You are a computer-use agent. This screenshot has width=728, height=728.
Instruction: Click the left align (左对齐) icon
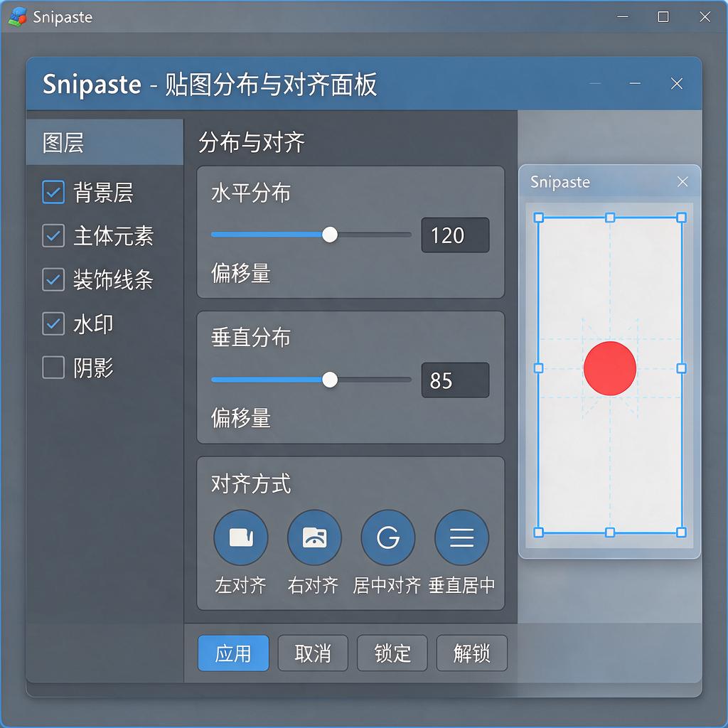pos(240,537)
